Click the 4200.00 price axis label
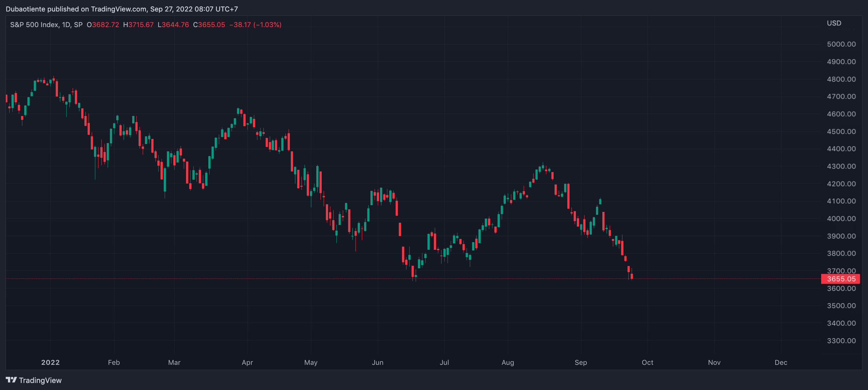This screenshot has height=390, width=868. tap(841, 184)
